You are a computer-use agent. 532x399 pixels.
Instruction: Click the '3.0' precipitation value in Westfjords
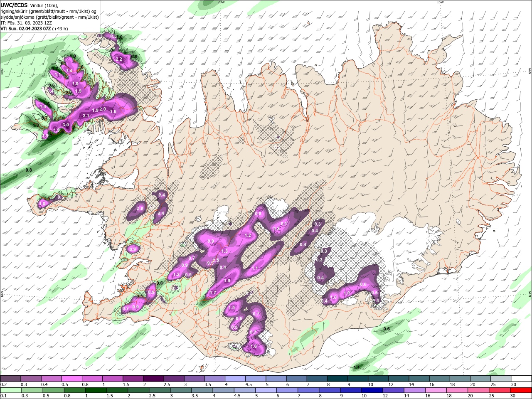[65, 125]
